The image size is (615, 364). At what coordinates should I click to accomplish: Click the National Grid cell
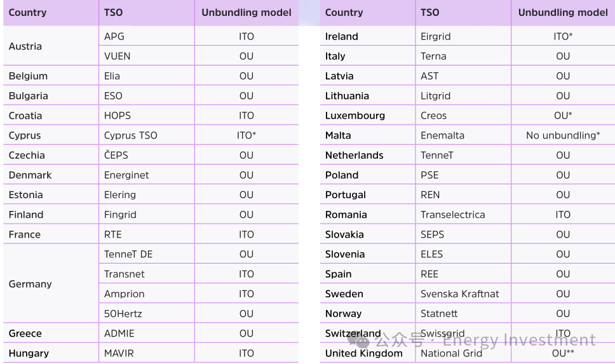point(451,353)
